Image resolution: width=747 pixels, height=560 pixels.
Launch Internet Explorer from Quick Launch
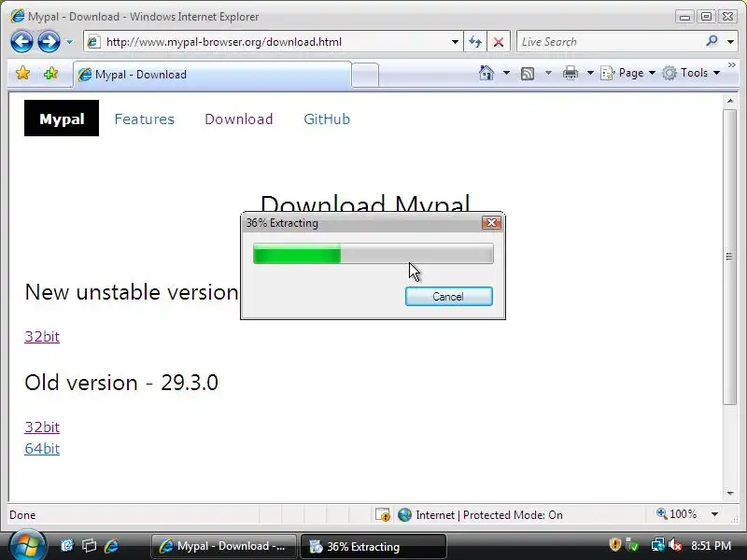pyautogui.click(x=111, y=545)
